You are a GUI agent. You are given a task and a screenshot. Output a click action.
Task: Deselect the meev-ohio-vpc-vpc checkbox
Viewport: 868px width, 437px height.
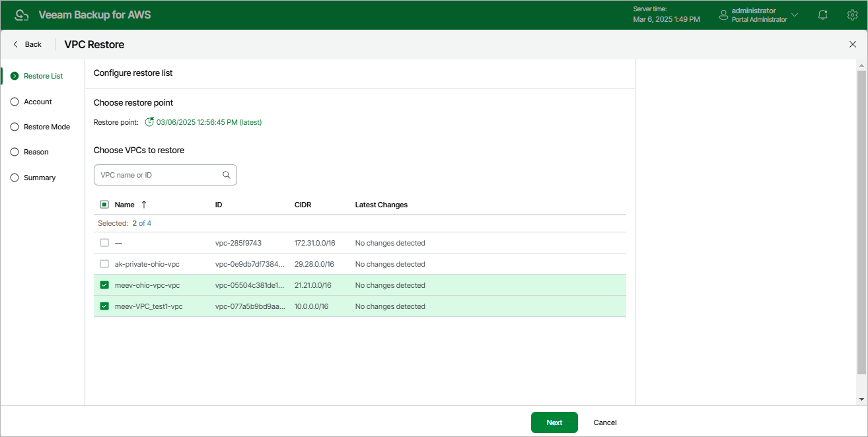point(104,285)
